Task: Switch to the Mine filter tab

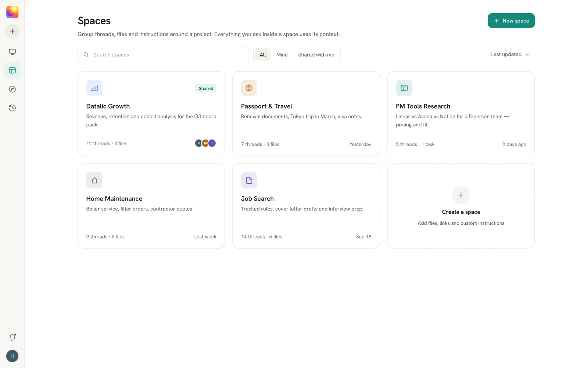Action: point(282,55)
